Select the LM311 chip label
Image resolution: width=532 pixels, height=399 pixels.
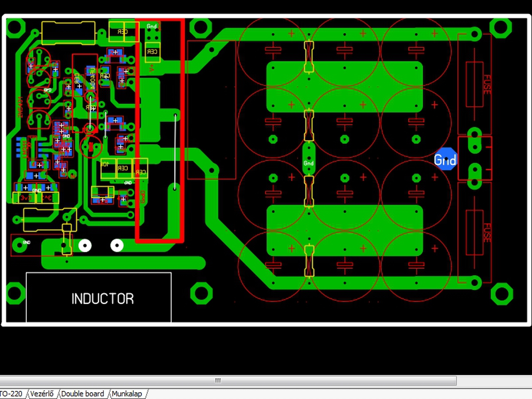click(x=25, y=149)
